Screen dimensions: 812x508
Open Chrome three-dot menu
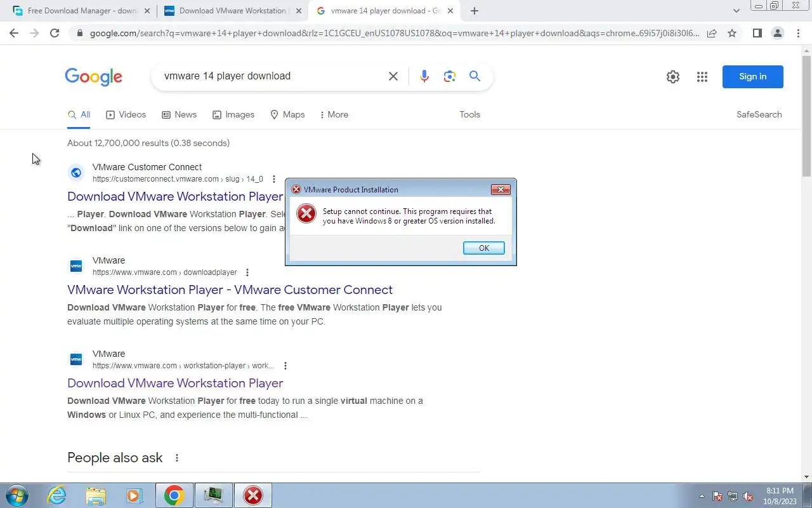[x=798, y=33]
